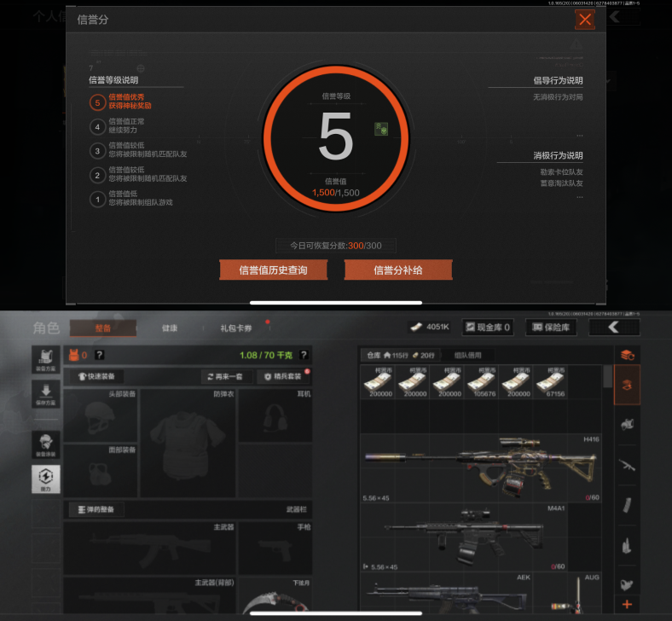Select the AEK rifle in warehouse
Image resolution: width=672 pixels, height=621 pixels.
click(447, 593)
